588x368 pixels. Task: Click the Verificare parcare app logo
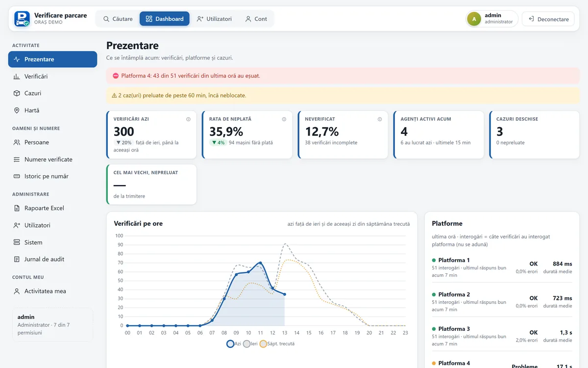(22, 19)
